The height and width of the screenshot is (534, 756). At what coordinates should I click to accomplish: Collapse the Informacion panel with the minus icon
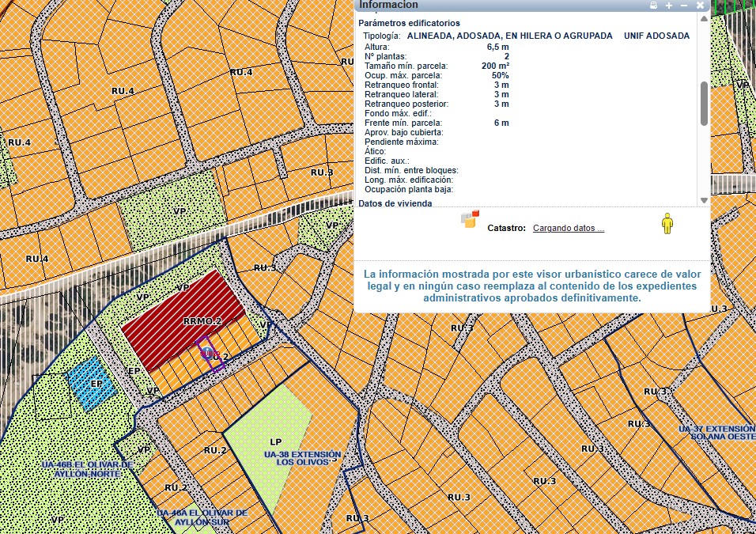683,5
